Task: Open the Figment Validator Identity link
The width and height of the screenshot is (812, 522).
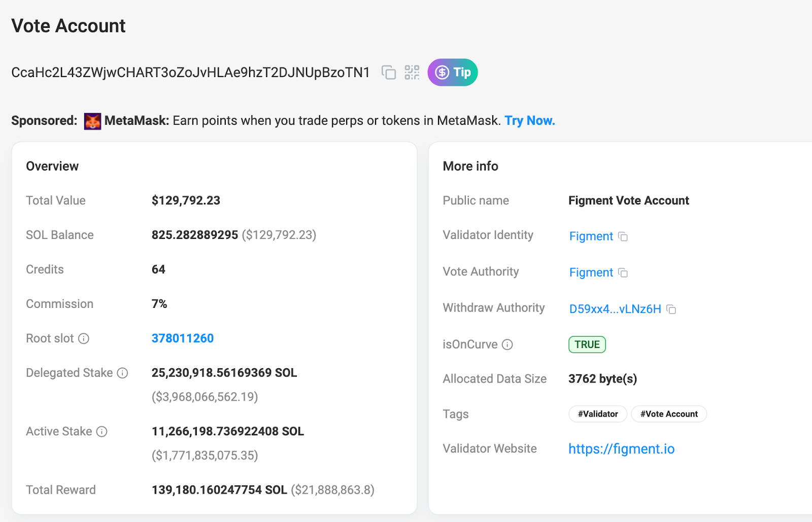Action: pyautogui.click(x=591, y=236)
